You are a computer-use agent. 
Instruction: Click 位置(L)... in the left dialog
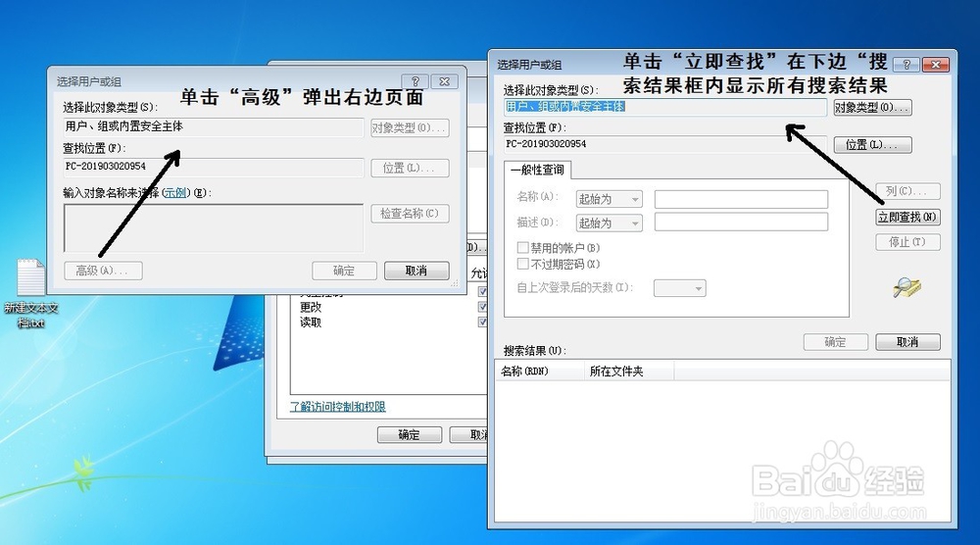tap(410, 169)
